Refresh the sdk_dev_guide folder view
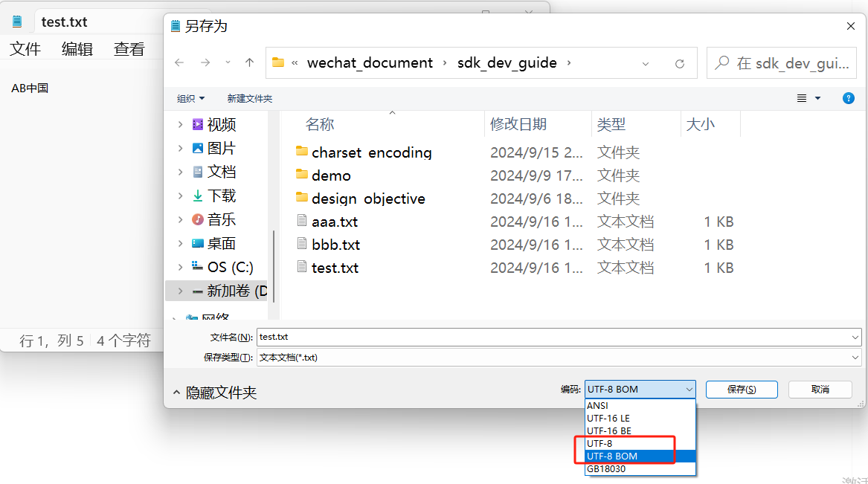868x484 pixels. tap(679, 63)
